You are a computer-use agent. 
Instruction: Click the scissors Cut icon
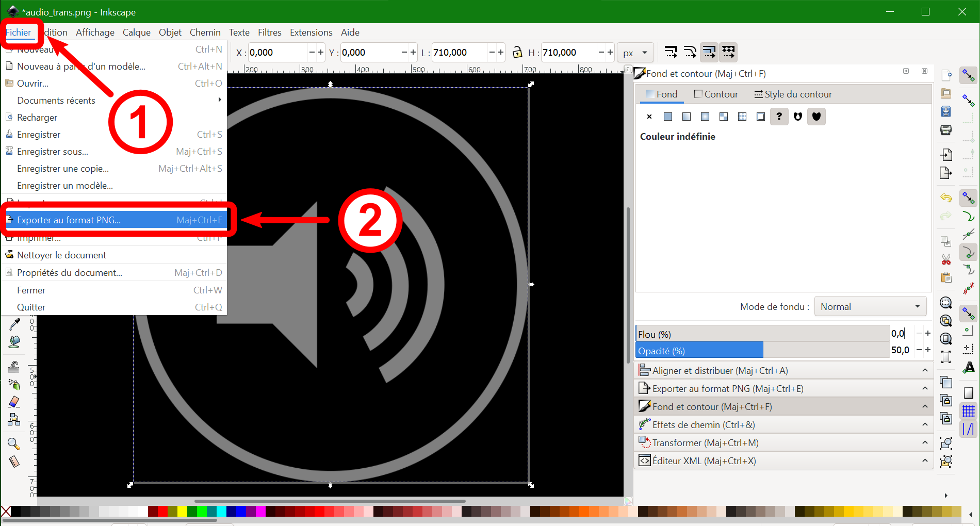946,259
